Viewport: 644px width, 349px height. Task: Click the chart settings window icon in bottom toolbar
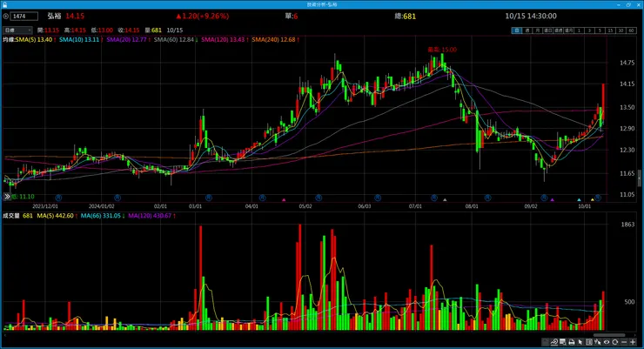tap(563, 342)
